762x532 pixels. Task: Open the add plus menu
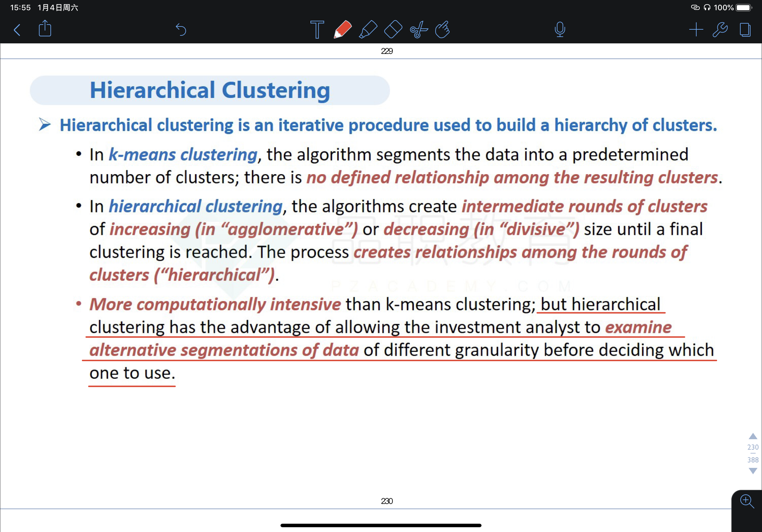696,30
